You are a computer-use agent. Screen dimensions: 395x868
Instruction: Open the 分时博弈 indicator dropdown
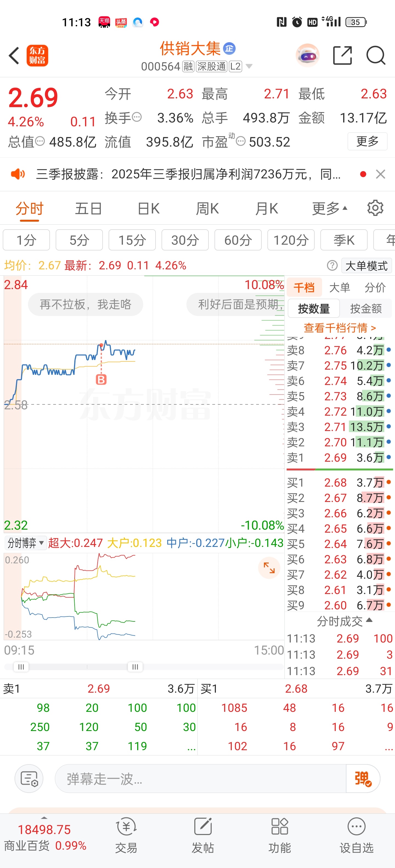[25, 543]
